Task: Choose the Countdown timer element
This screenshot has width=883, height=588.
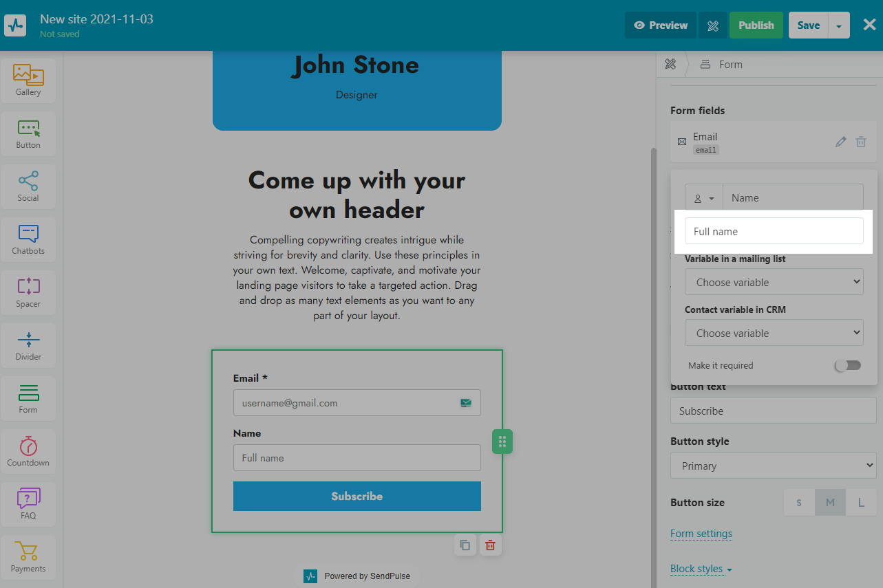Action: pyautogui.click(x=28, y=451)
